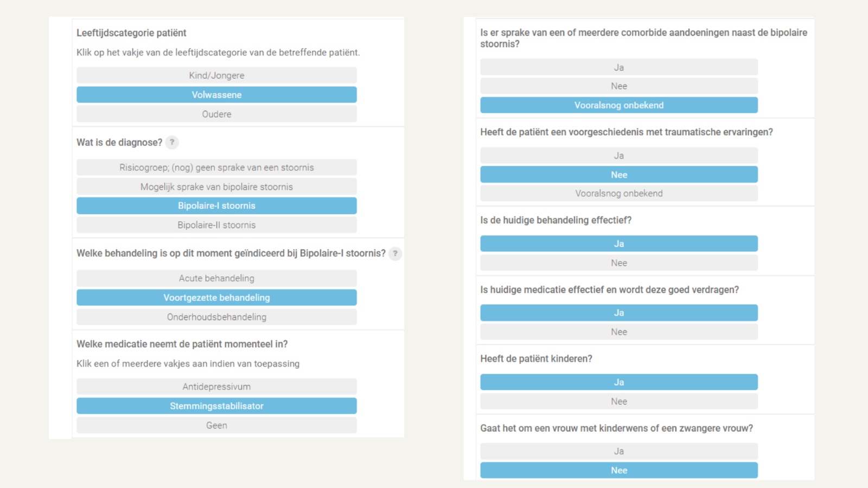The image size is (868, 488).
Task: Toggle Stemmingsstabilisator medication off
Action: coord(216,406)
